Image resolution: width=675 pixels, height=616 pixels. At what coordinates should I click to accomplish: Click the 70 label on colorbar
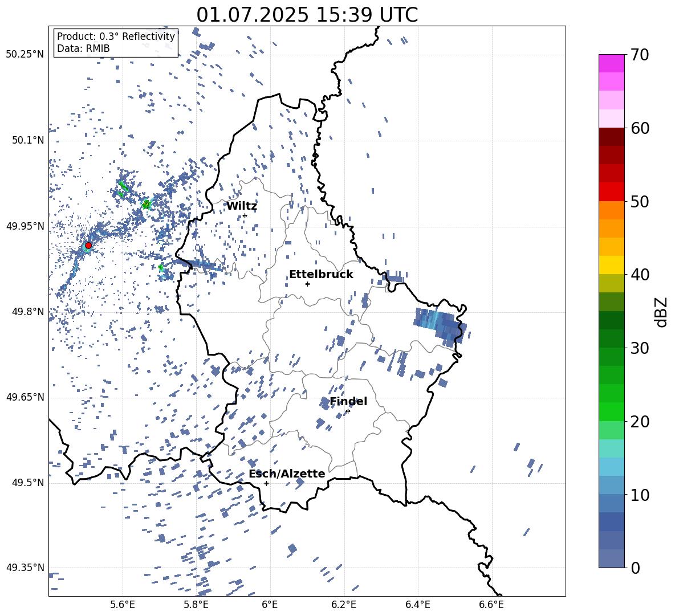(640, 55)
